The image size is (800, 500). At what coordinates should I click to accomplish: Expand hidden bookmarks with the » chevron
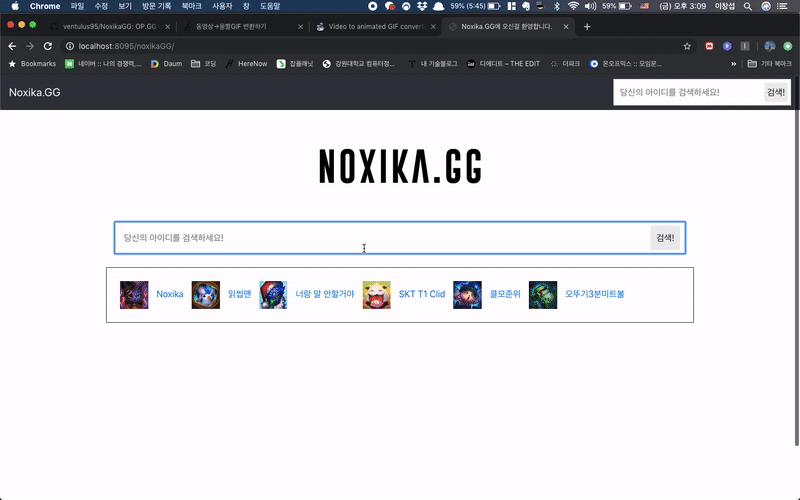(x=734, y=64)
